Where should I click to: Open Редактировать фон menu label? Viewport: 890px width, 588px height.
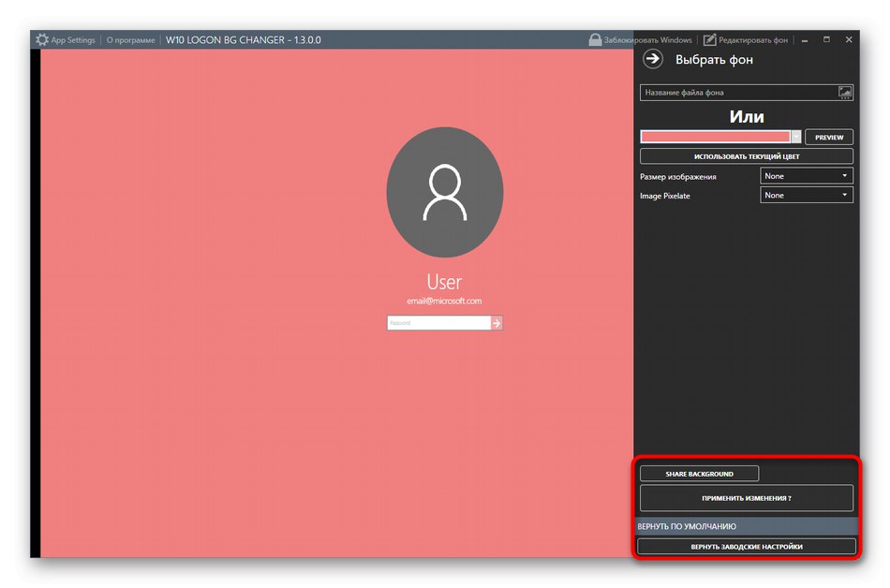753,40
